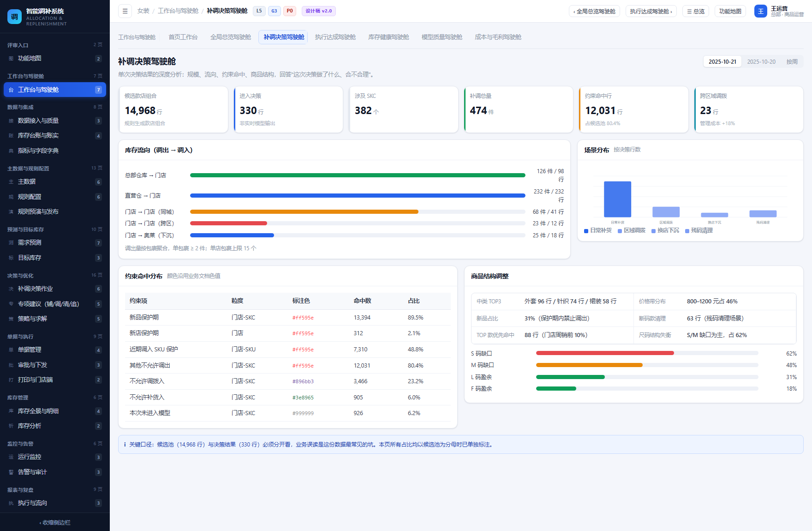Open 功能地图 in the sidebar
Screen dimensions: 812x531
point(55,59)
